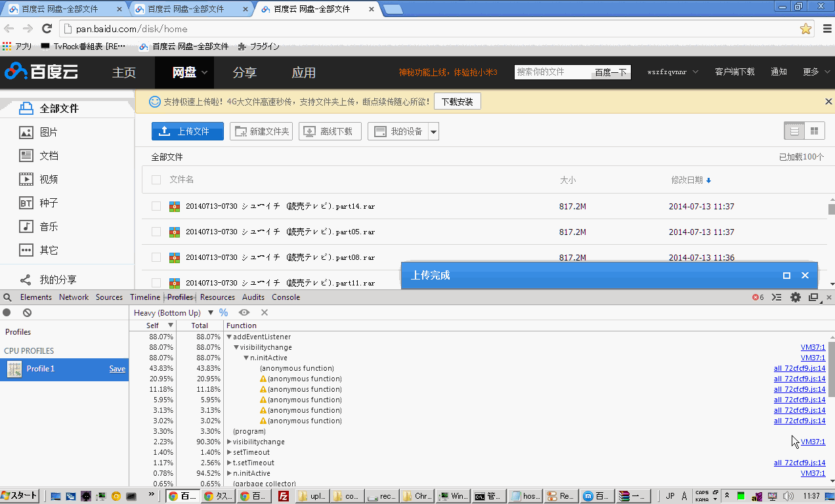
Task: Bookmark this page with the star icon
Action: [806, 29]
